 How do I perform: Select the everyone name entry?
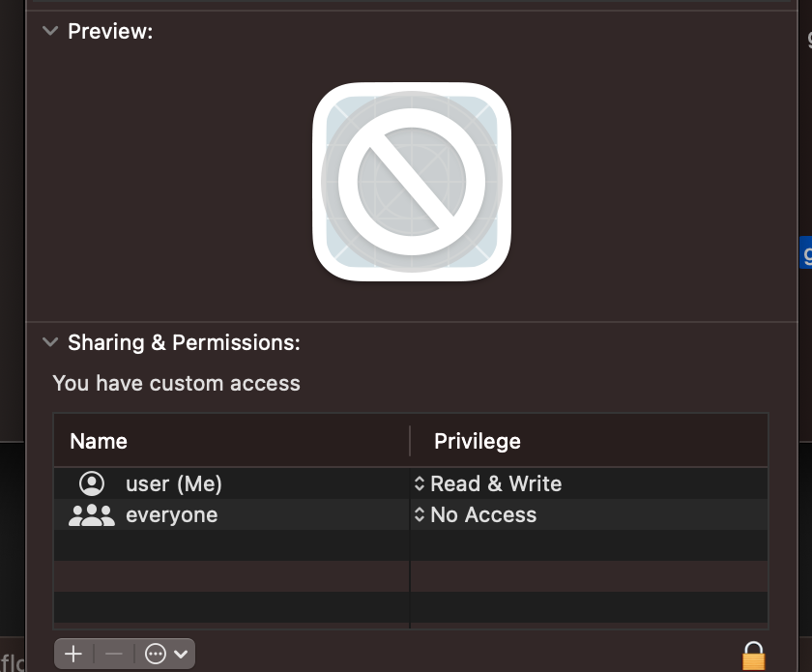[x=171, y=514]
